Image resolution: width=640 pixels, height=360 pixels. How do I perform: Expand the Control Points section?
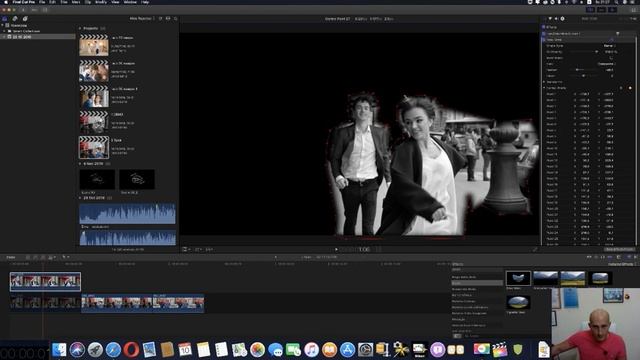pyautogui.click(x=544, y=88)
